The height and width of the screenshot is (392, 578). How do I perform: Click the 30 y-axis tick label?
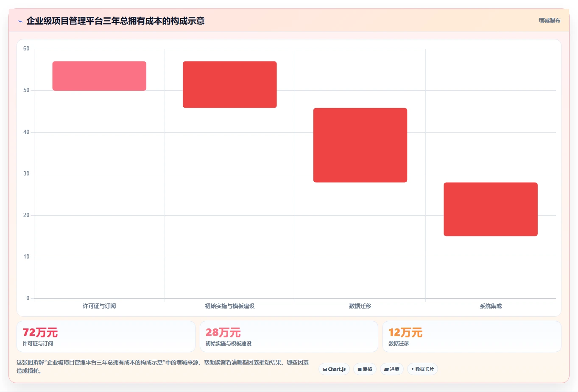tap(26, 174)
